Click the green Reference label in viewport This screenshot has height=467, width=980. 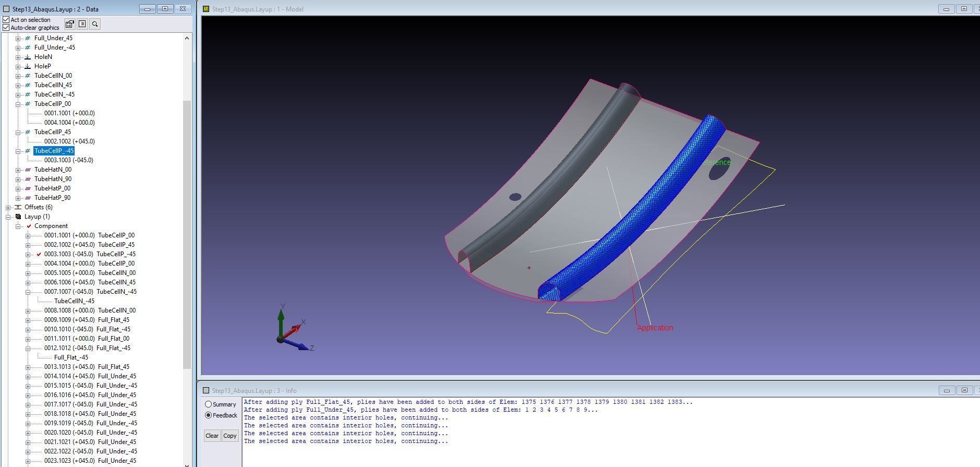(x=717, y=162)
